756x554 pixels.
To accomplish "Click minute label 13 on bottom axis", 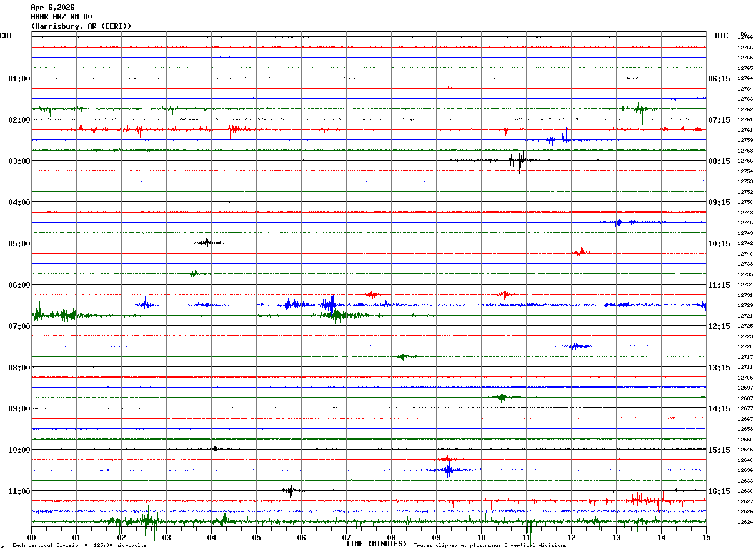I will [x=616, y=537].
